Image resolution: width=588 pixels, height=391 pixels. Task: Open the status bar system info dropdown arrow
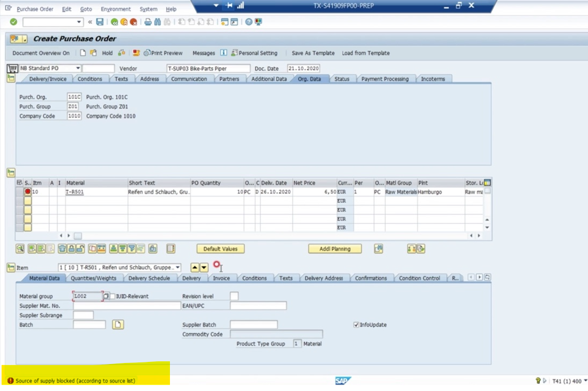coord(585,381)
